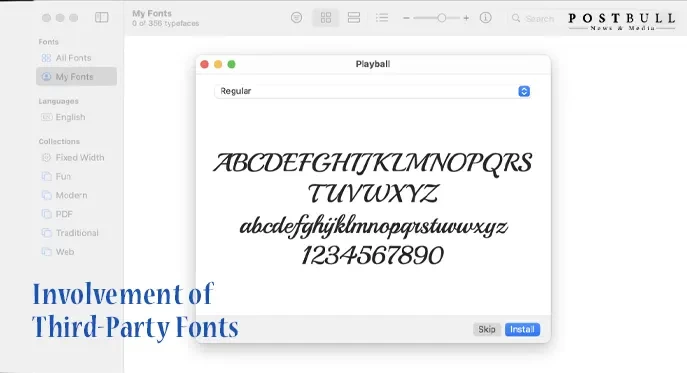Click the Playball lowercase alphabet preview

374,226
